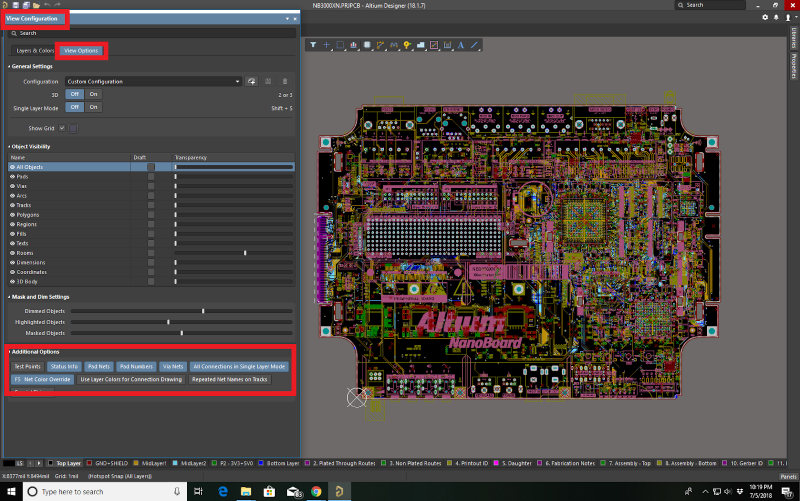This screenshot has height=501, width=800.
Task: Toggle the Draft checkbox for Pads
Action: point(151,176)
